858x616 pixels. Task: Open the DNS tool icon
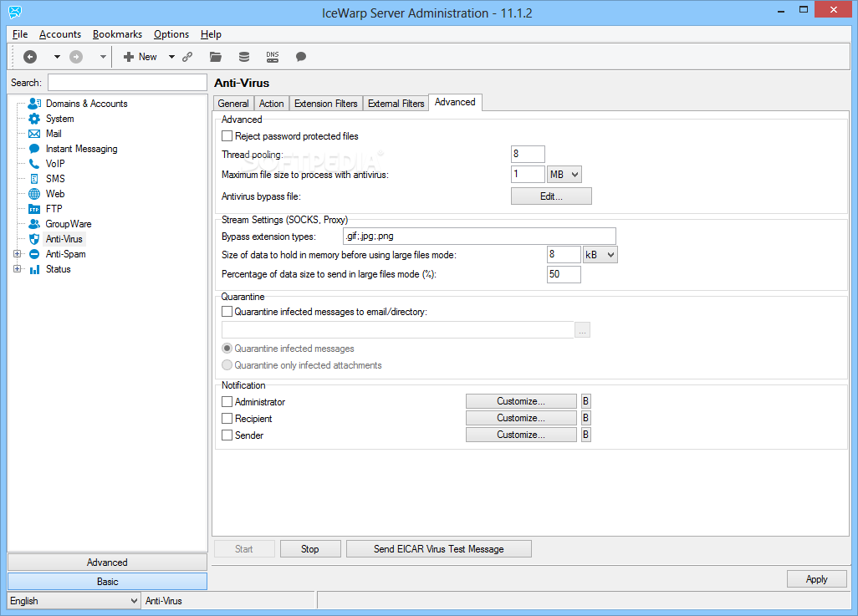click(273, 56)
